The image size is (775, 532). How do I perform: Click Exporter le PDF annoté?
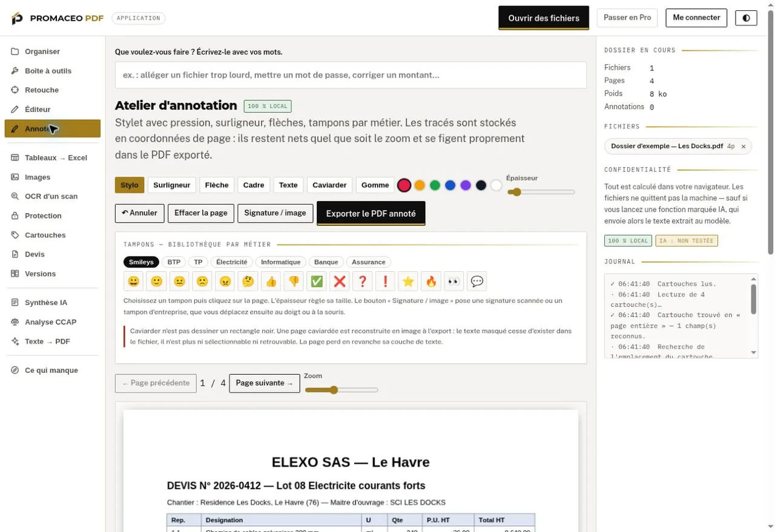click(x=371, y=214)
